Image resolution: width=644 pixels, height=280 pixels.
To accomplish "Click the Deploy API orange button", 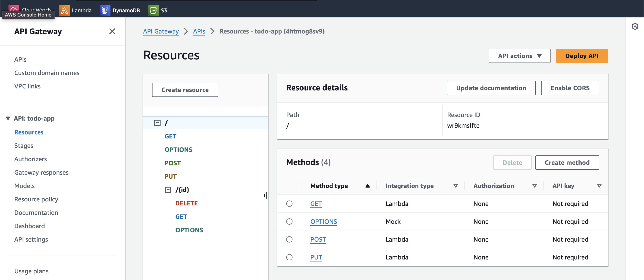I will click(x=582, y=55).
